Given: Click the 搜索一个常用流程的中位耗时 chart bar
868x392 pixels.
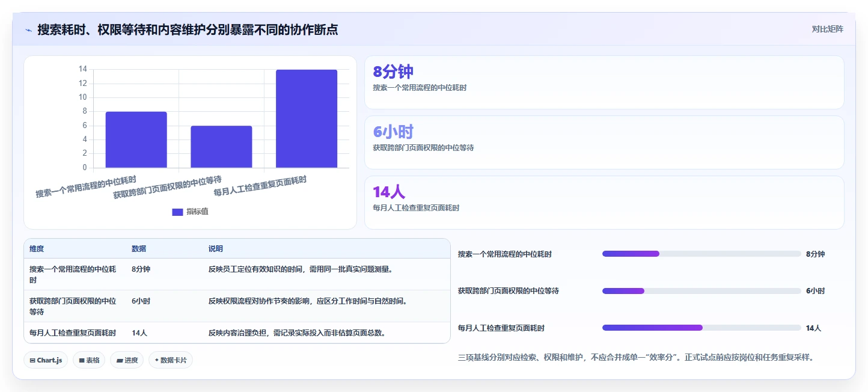Looking at the screenshot, I should (x=136, y=139).
